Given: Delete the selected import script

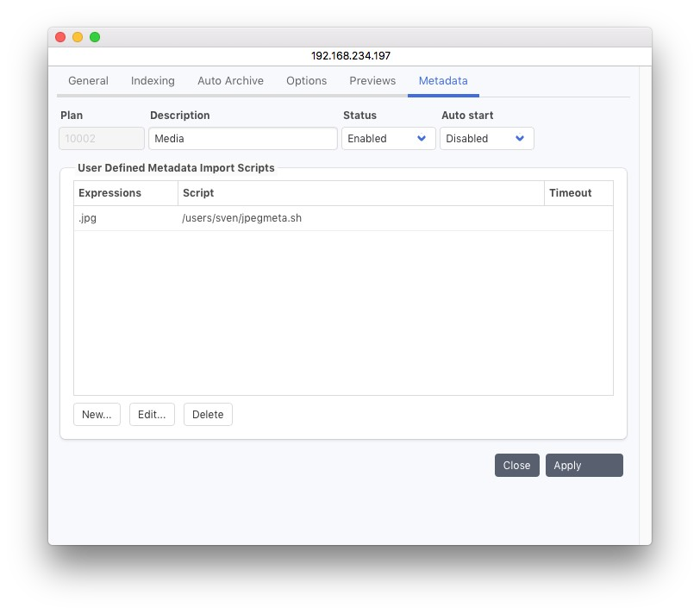Looking at the screenshot, I should 208,415.
